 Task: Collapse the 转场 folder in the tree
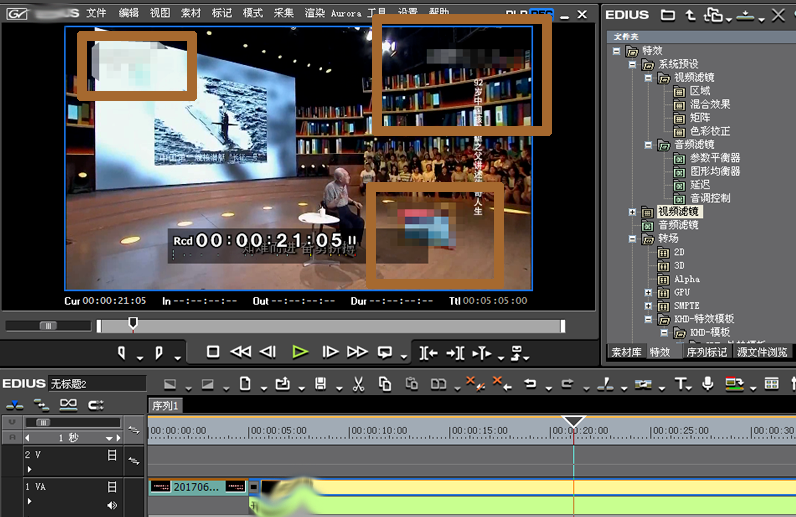click(x=632, y=239)
